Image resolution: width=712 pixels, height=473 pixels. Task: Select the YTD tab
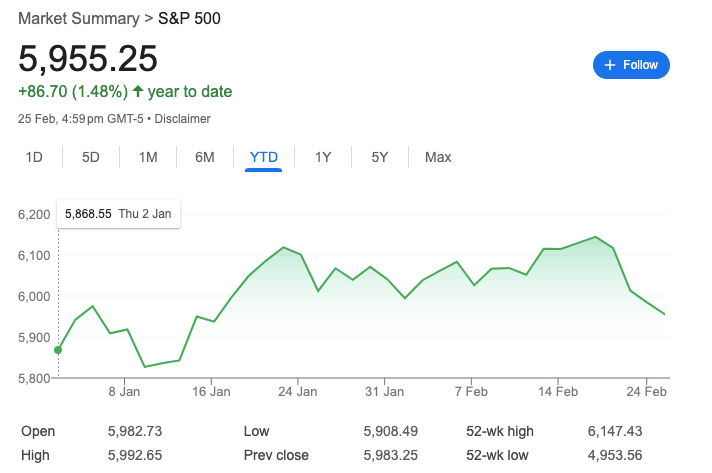263,158
